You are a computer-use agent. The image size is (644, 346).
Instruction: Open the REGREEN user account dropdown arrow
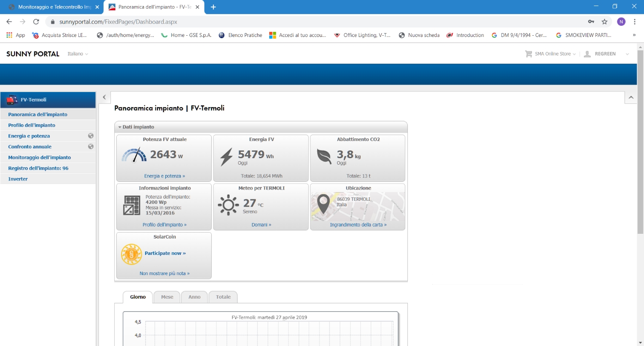coord(627,54)
